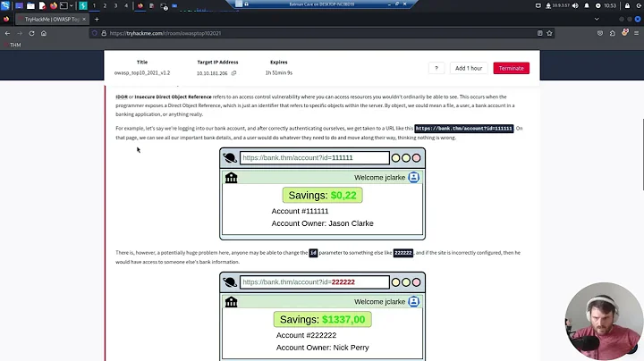Expand the terminal launcher dropdown arrow

pos(71,5)
